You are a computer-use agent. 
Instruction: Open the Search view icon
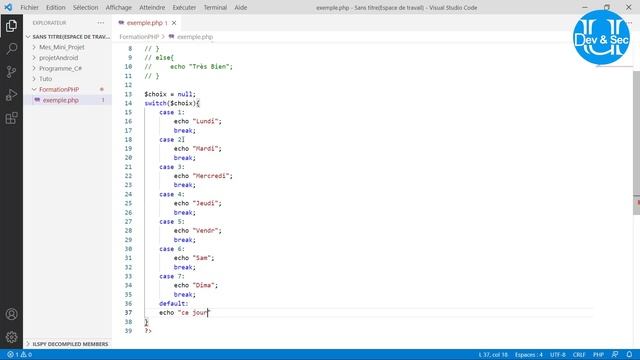click(11, 49)
